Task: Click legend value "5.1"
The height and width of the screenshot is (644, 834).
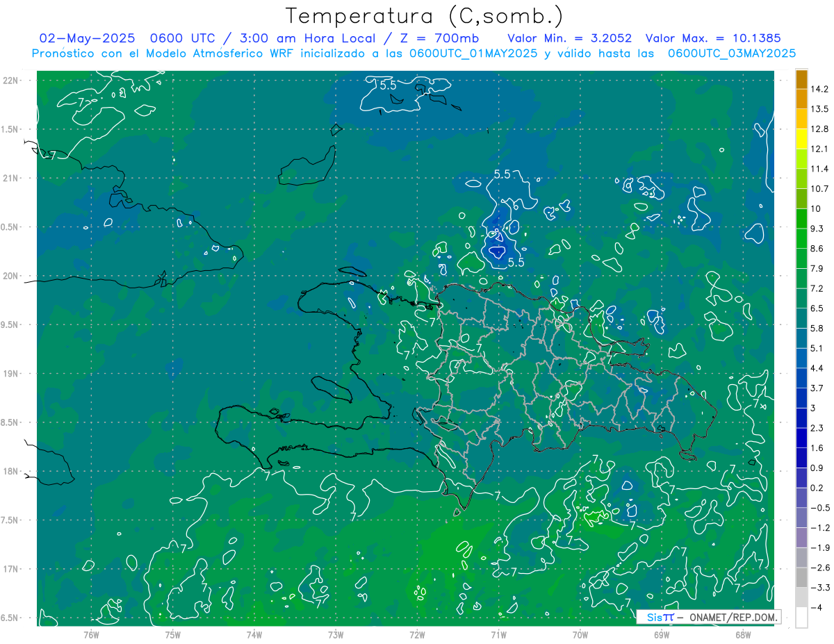Action: (817, 348)
